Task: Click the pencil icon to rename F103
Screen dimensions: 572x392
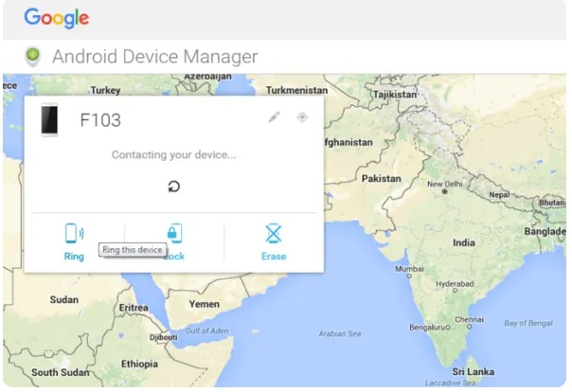Action: (274, 117)
